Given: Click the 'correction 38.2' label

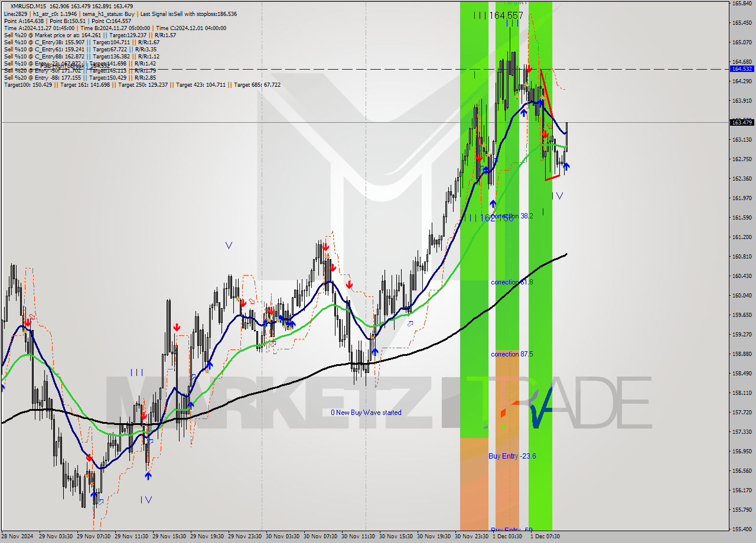Looking at the screenshot, I should [x=512, y=216].
